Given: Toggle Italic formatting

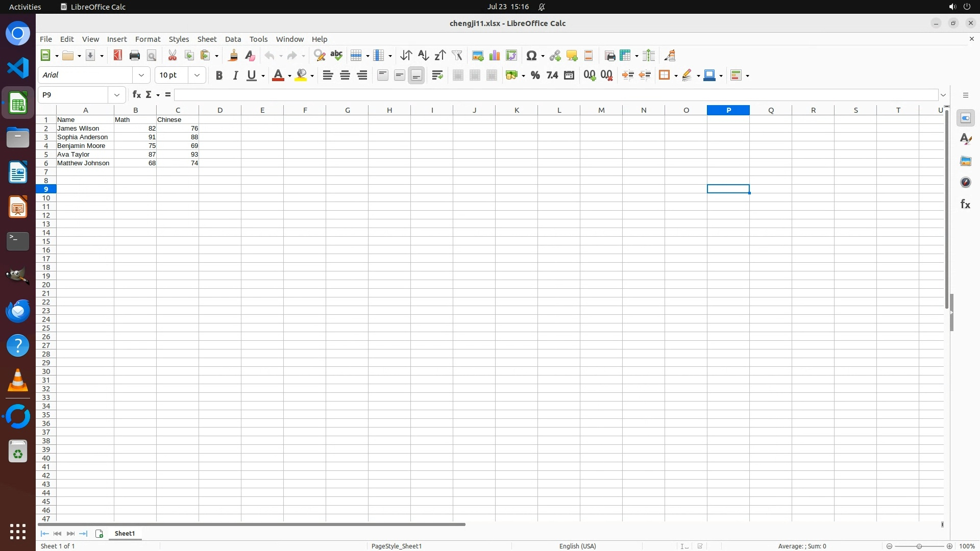Looking at the screenshot, I should [235, 76].
